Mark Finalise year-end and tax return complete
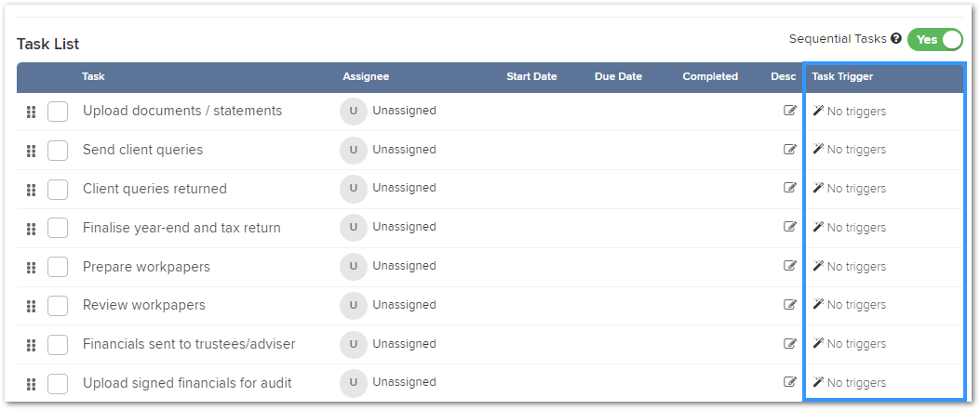The height and width of the screenshot is (410, 980). [58, 229]
